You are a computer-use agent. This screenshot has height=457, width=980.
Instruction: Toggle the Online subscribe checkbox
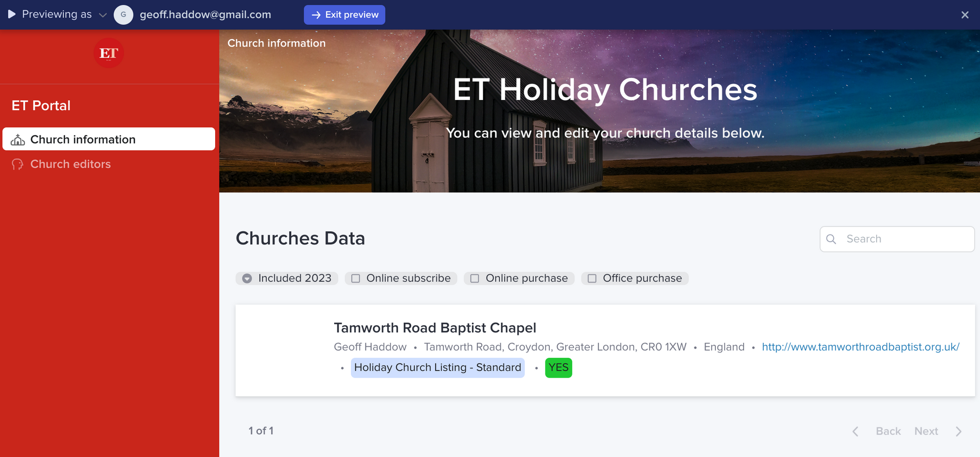(356, 279)
